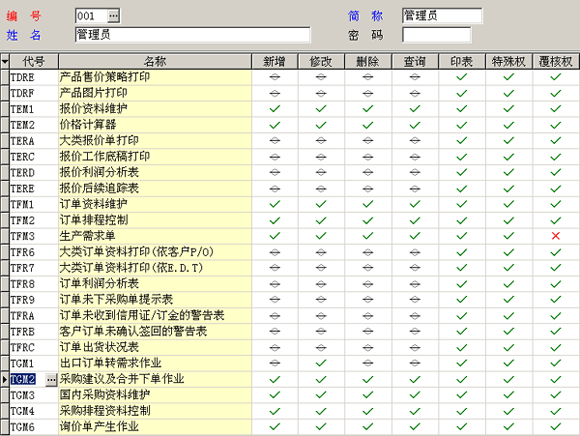Toggle 覆核权 for TFRA row
Viewport: 580px width, 436px height.
(x=556, y=316)
